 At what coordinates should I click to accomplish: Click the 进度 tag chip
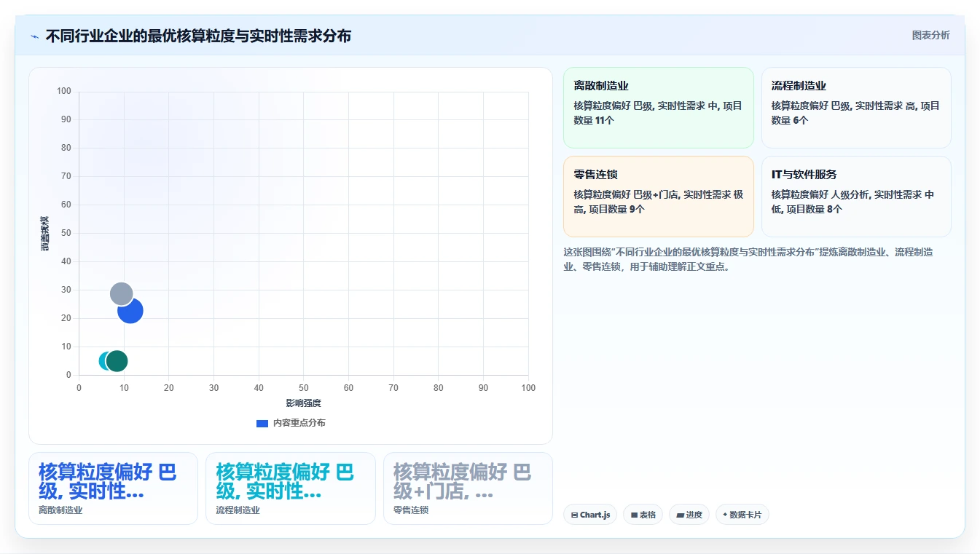(x=689, y=515)
